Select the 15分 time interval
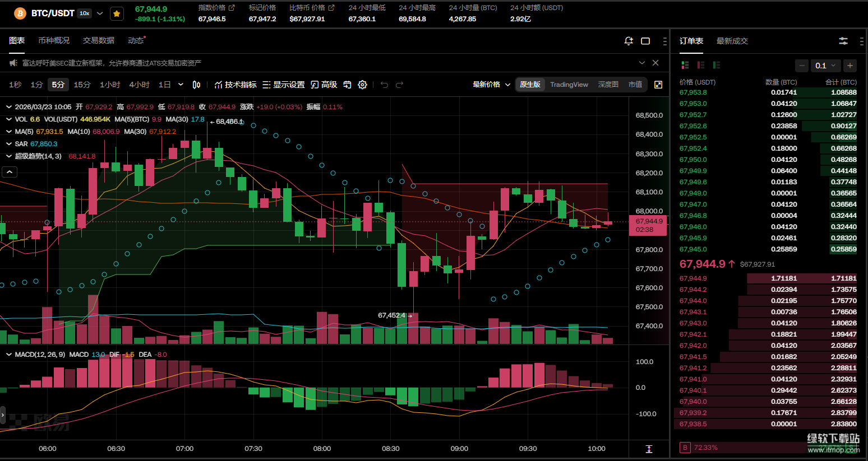The image size is (868, 461). click(82, 85)
